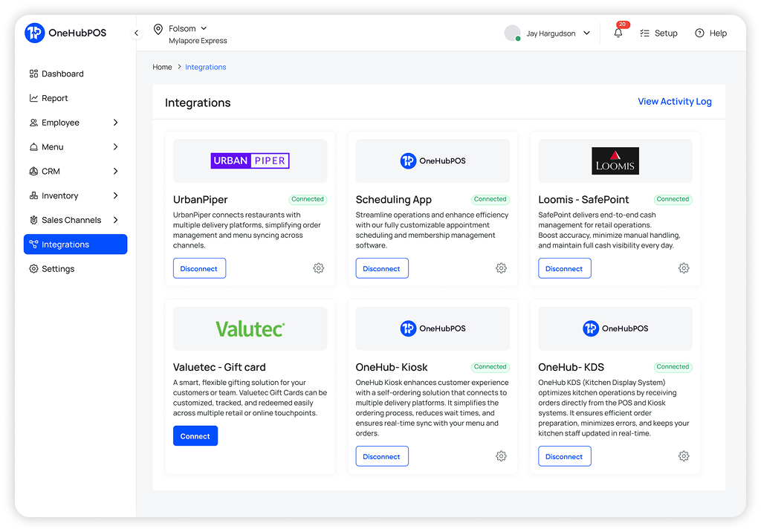The image size is (761, 532).
Task: Click Mylapore Express store name
Action: pyautogui.click(x=198, y=41)
